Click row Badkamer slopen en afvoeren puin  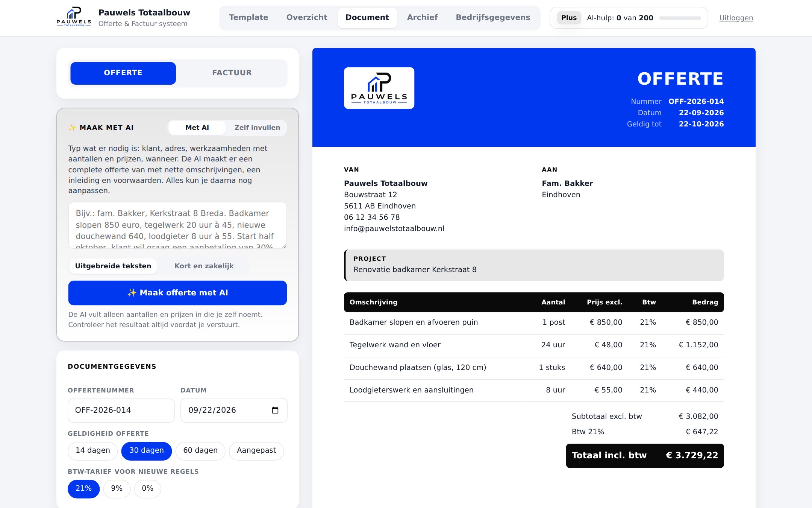click(x=534, y=322)
